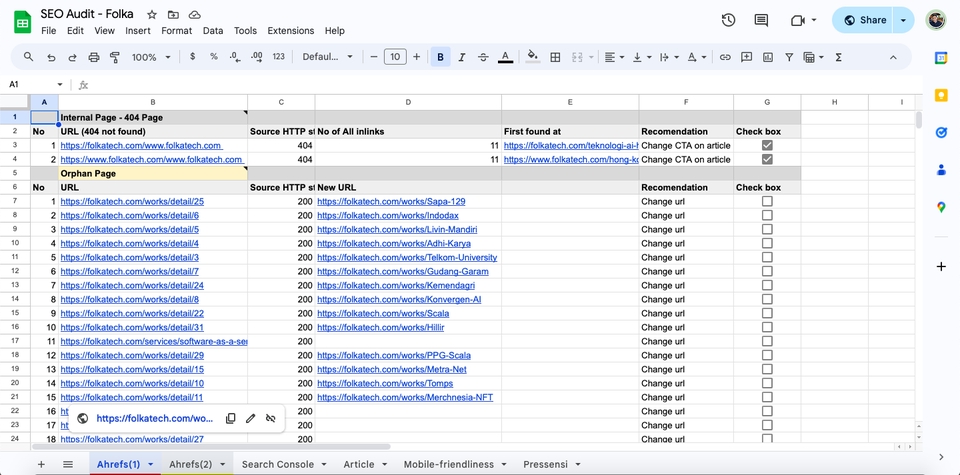
Task: Open Google Calendar side panel
Action: [941, 58]
